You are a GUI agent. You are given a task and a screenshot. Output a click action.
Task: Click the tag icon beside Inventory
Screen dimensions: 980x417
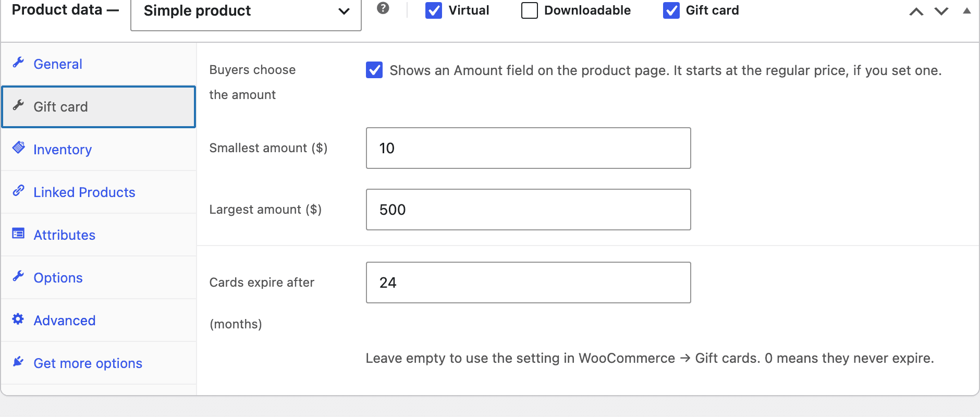[18, 148]
